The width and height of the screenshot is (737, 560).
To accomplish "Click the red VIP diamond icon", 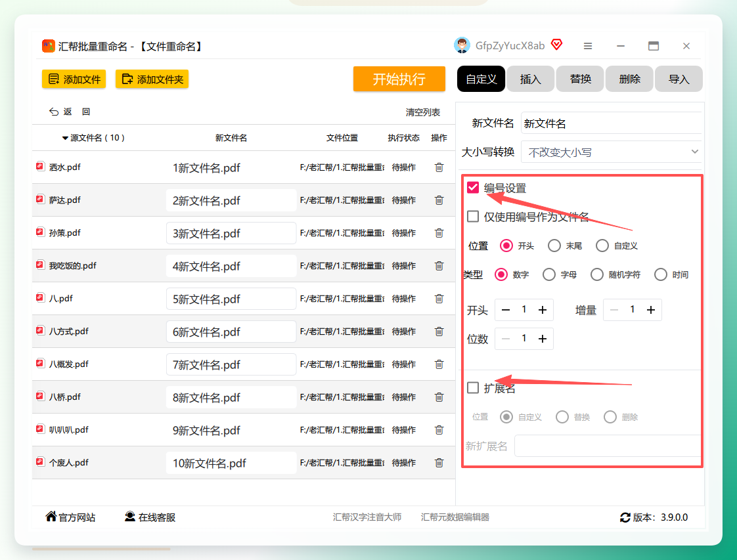I will coord(557,45).
